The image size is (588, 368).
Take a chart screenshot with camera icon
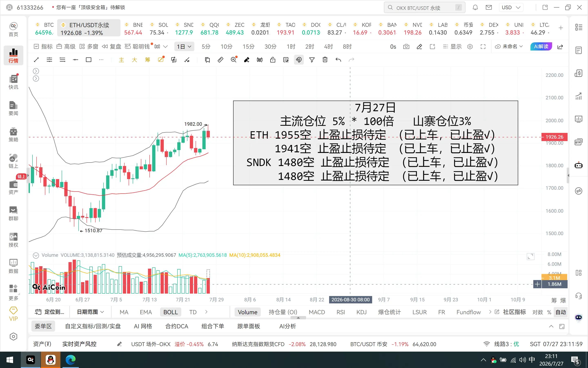(406, 46)
